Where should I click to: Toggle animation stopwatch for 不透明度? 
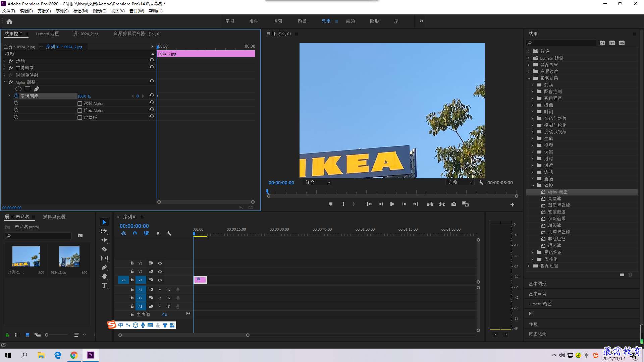coord(16,96)
